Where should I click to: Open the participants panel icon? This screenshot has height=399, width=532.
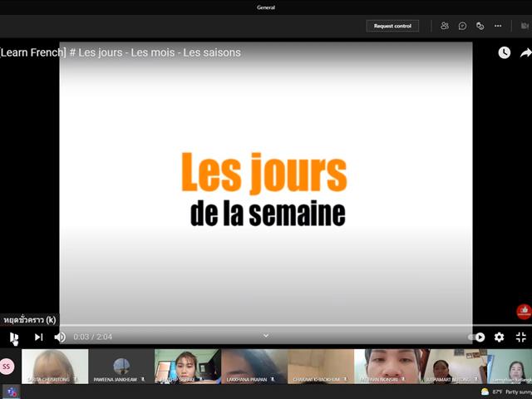coord(445,26)
